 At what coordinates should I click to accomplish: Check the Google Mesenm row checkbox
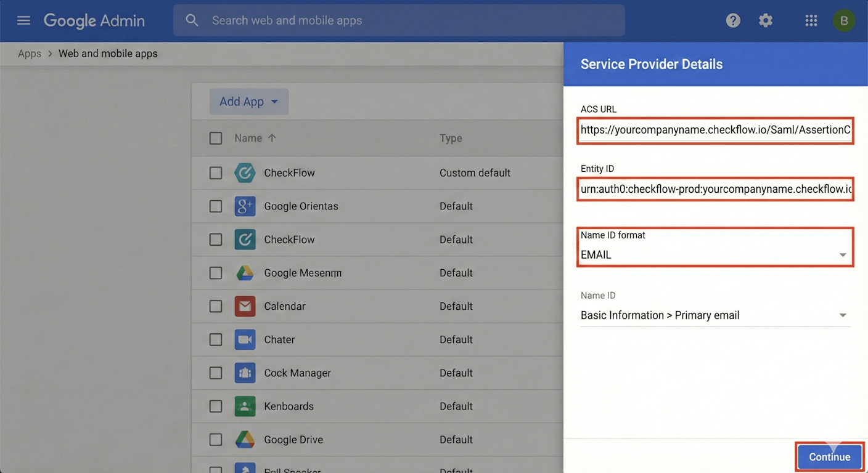coord(216,273)
